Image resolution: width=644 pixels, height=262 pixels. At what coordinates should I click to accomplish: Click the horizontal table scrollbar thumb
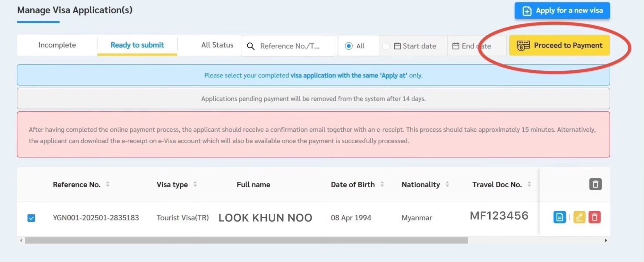pos(246,240)
